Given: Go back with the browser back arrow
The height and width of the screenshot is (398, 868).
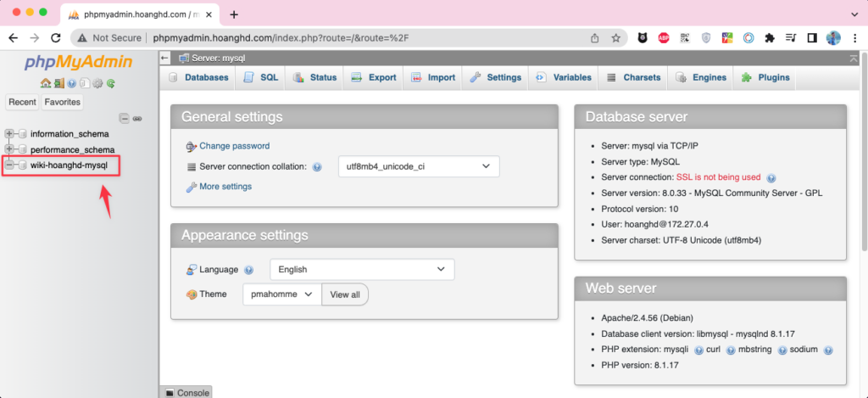Looking at the screenshot, I should [14, 37].
